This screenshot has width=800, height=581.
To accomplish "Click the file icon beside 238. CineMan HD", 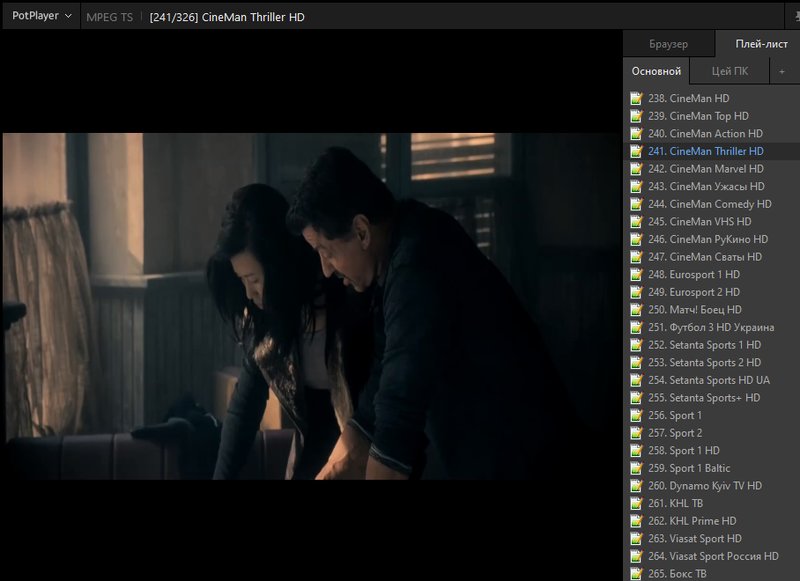I will [635, 99].
